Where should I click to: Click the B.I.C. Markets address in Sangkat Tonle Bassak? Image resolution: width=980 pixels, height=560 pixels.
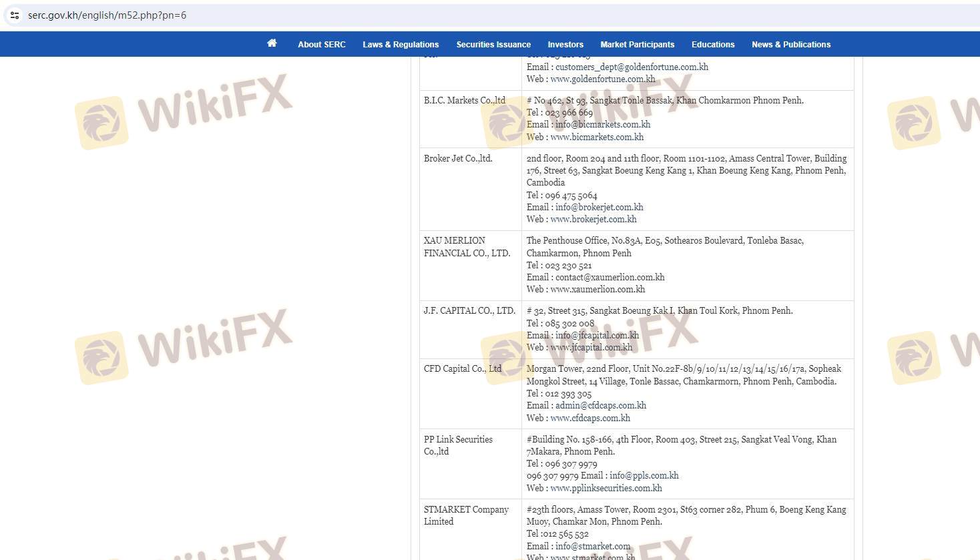pyautogui.click(x=665, y=100)
